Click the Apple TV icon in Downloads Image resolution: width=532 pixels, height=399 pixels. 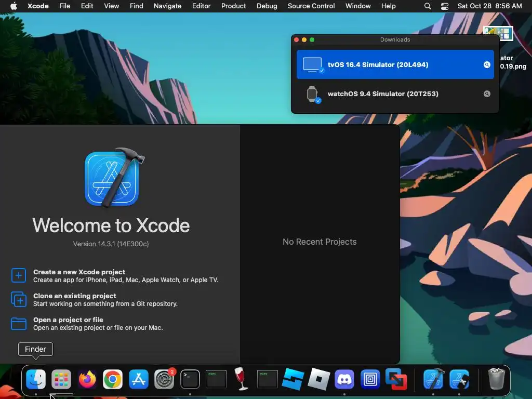[313, 65]
